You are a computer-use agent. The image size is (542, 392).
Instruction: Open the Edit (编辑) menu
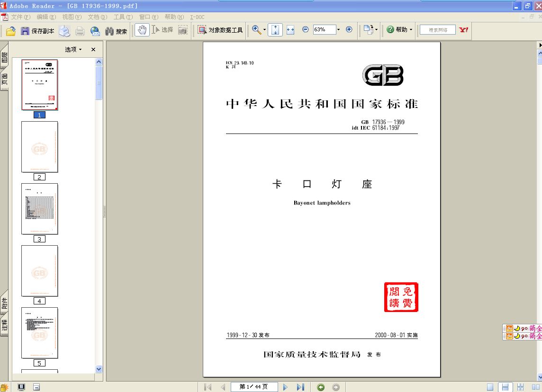[x=46, y=17]
